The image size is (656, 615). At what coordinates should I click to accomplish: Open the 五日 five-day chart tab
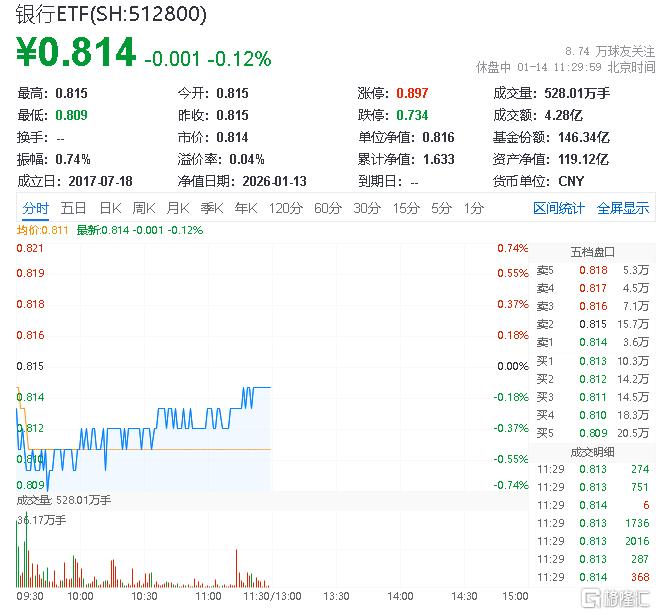73,208
